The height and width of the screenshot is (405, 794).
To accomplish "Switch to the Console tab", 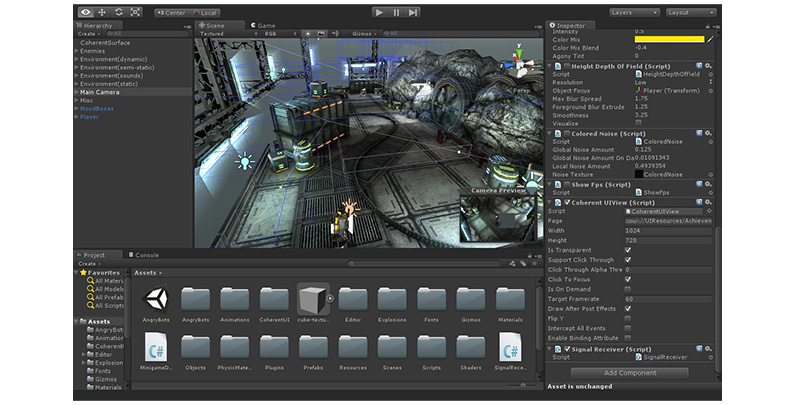I will [146, 255].
